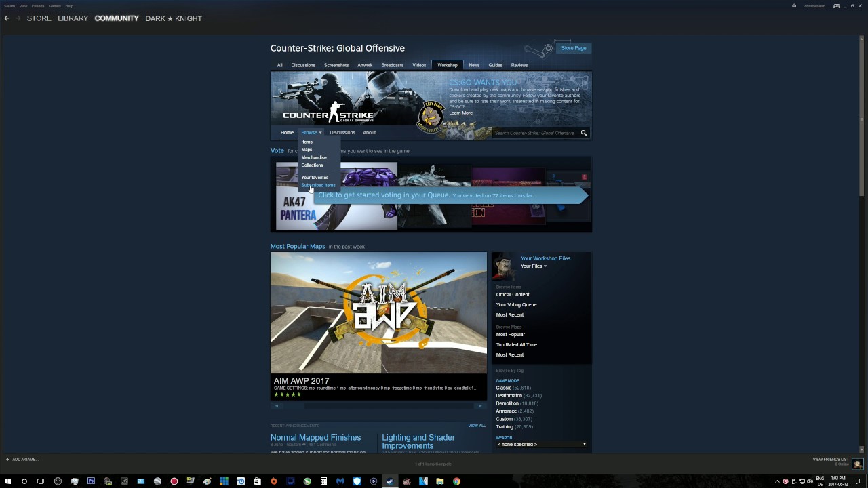Switch to the News tab
The height and width of the screenshot is (488, 868).
click(x=474, y=66)
